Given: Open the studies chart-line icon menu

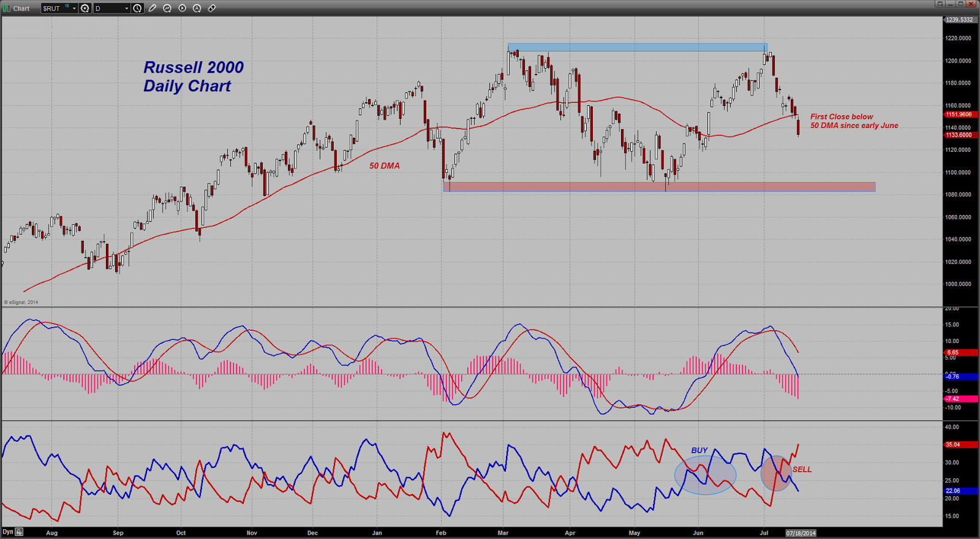Looking at the screenshot, I should click(x=167, y=9).
